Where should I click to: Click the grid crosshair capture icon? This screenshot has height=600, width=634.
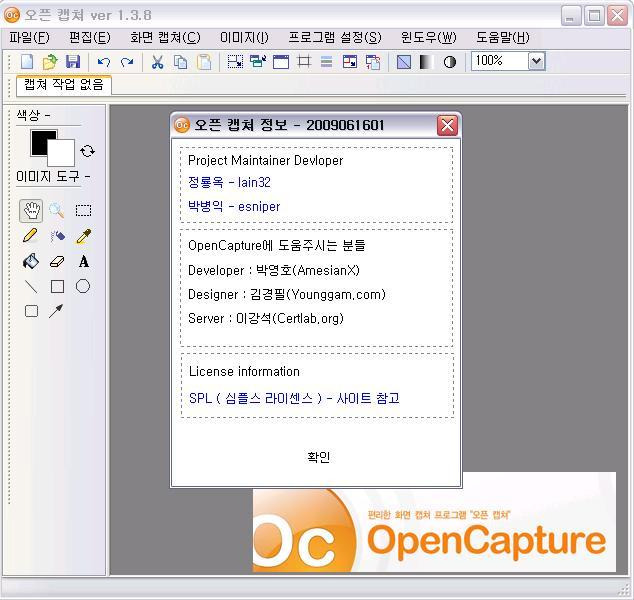pos(304,62)
